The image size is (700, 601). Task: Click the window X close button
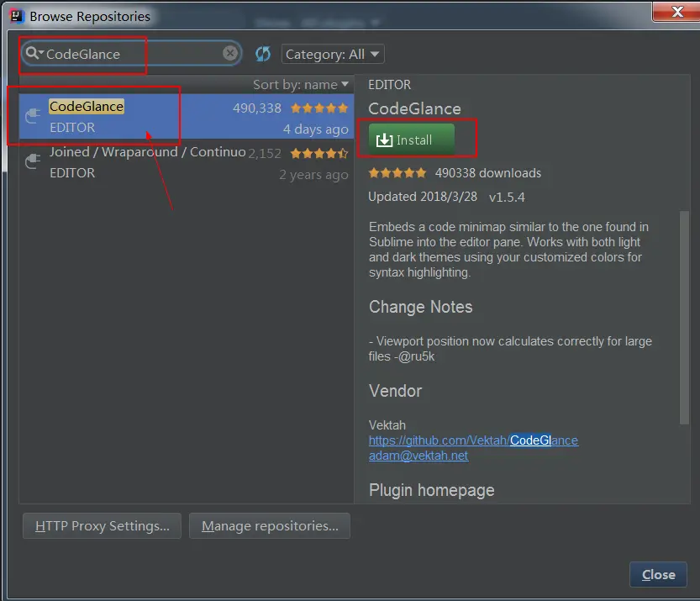pyautogui.click(x=676, y=11)
